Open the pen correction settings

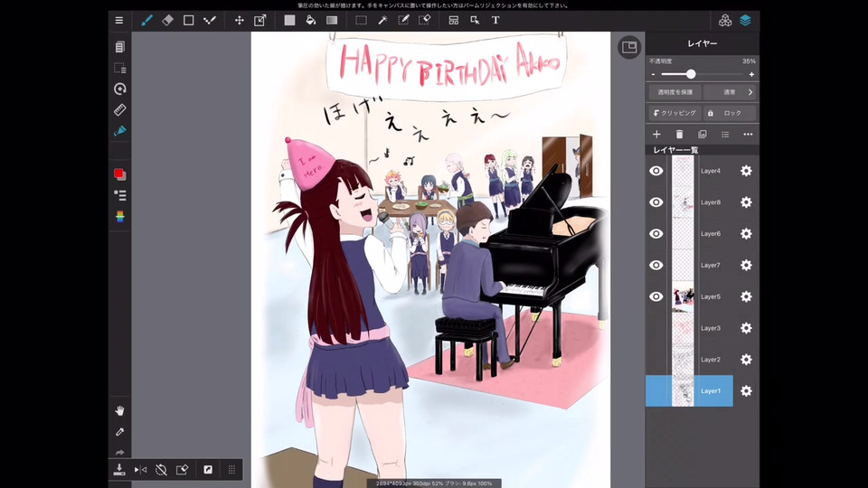pos(119,130)
